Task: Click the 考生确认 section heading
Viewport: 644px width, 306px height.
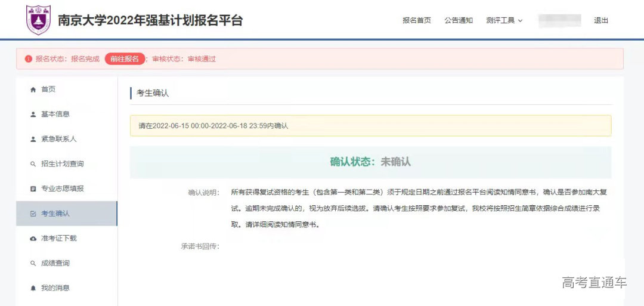Action: tap(153, 93)
